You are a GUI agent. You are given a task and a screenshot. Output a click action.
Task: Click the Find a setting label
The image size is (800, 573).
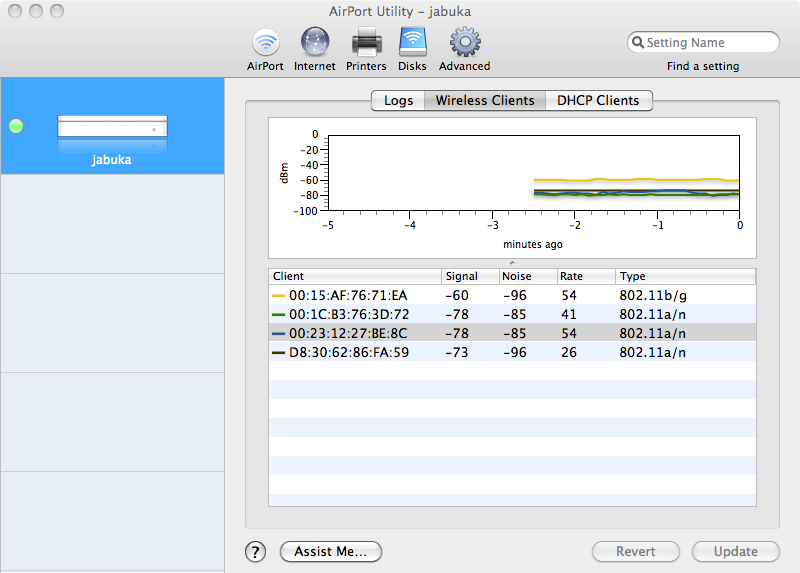point(703,66)
